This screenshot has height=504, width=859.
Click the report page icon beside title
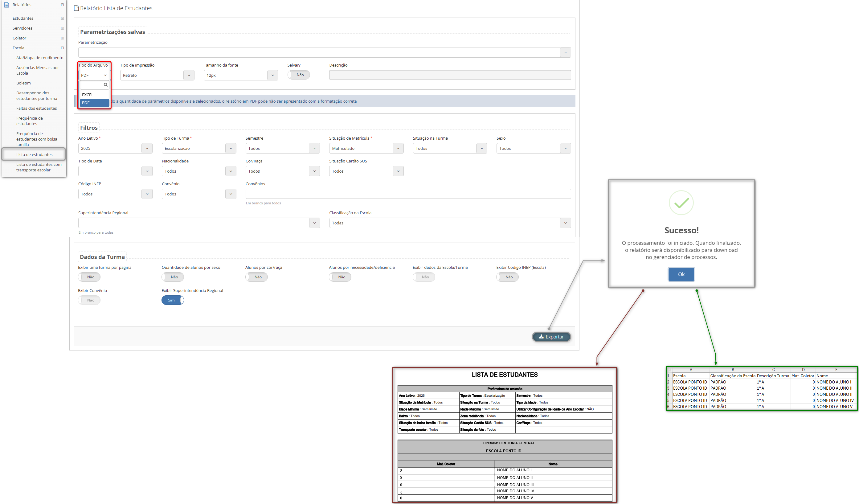[76, 8]
